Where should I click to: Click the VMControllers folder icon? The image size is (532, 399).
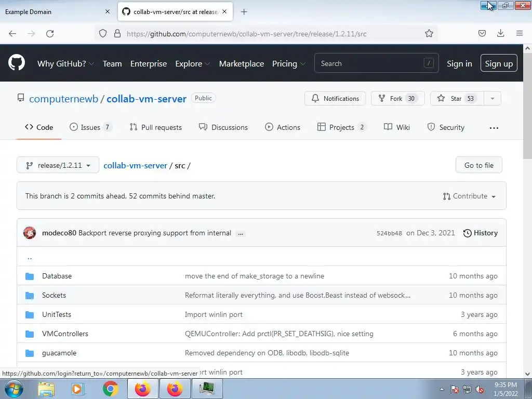tap(30, 334)
